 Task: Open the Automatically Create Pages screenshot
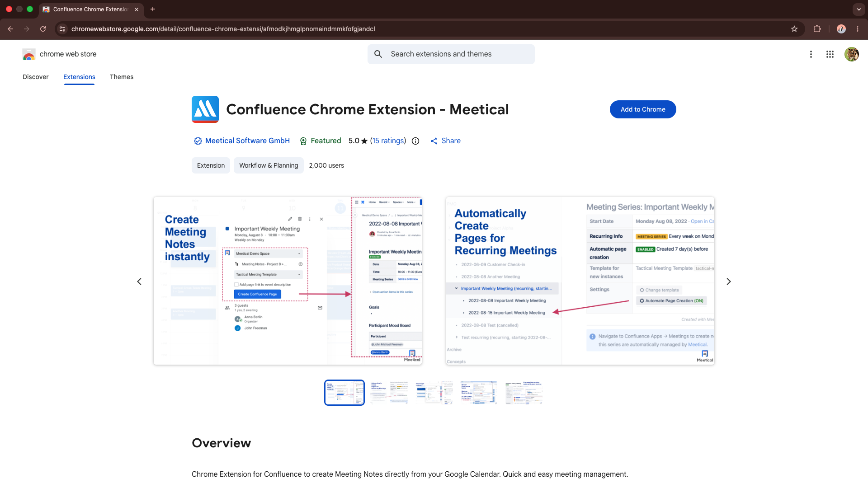click(580, 281)
